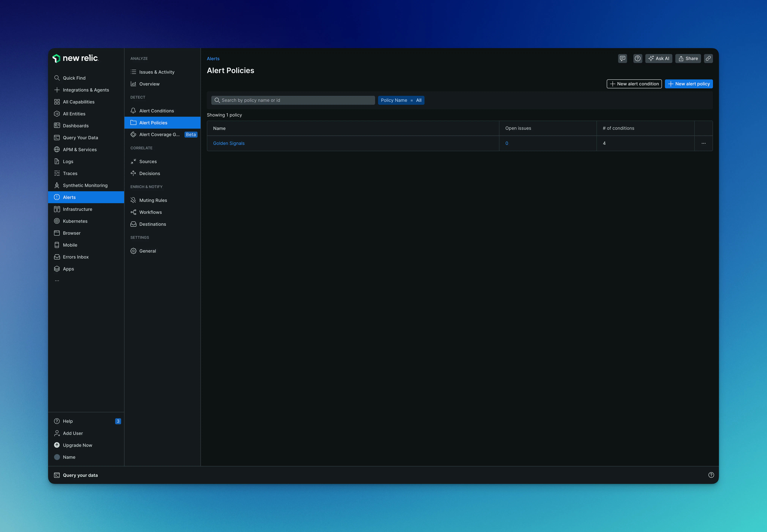This screenshot has width=767, height=532.
Task: Open Alert Coverage Gaps beta page
Action: (162, 135)
